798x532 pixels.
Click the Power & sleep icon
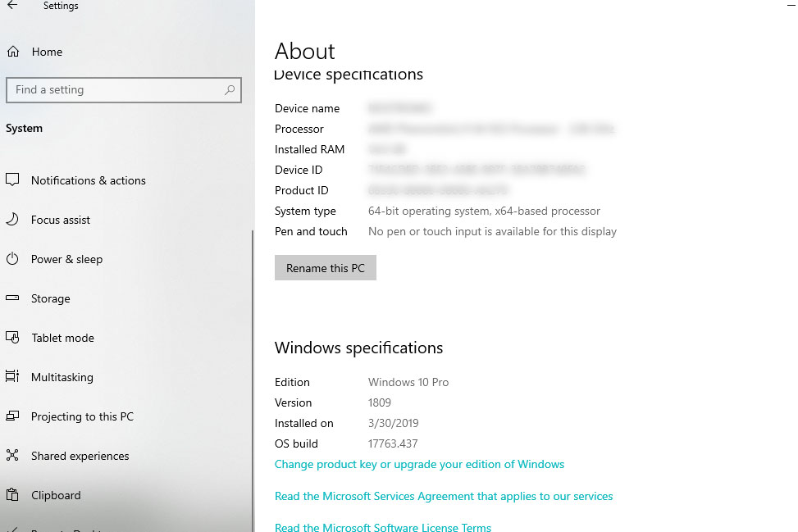pyautogui.click(x=12, y=259)
